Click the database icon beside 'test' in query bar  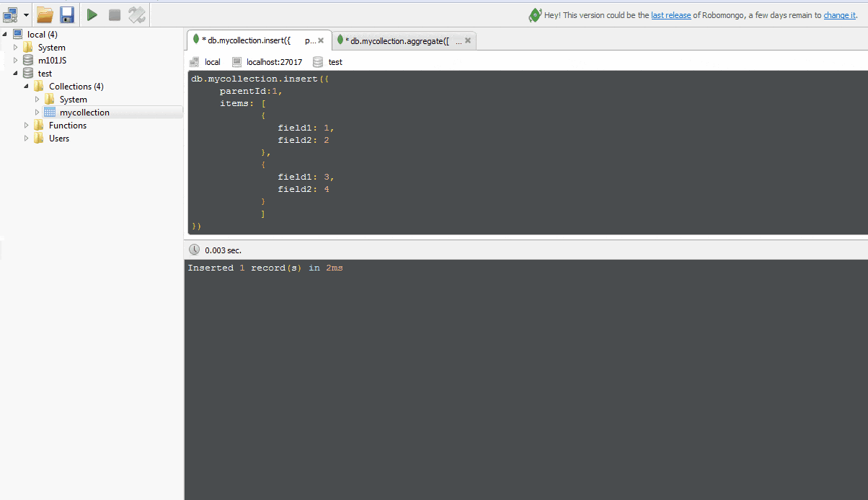click(x=318, y=62)
